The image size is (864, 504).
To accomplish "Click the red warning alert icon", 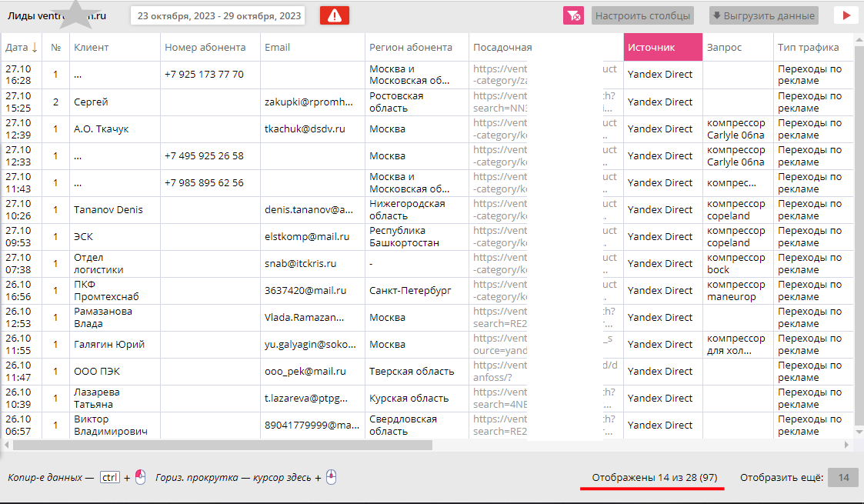I will (335, 15).
